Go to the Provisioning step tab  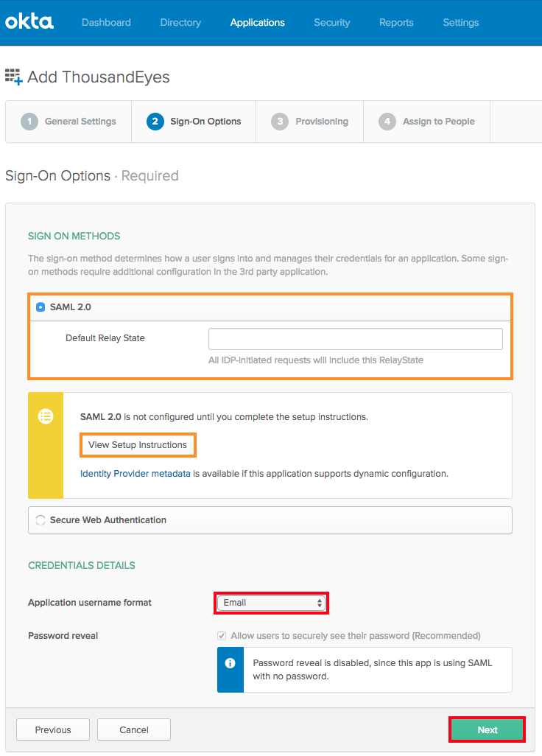310,122
